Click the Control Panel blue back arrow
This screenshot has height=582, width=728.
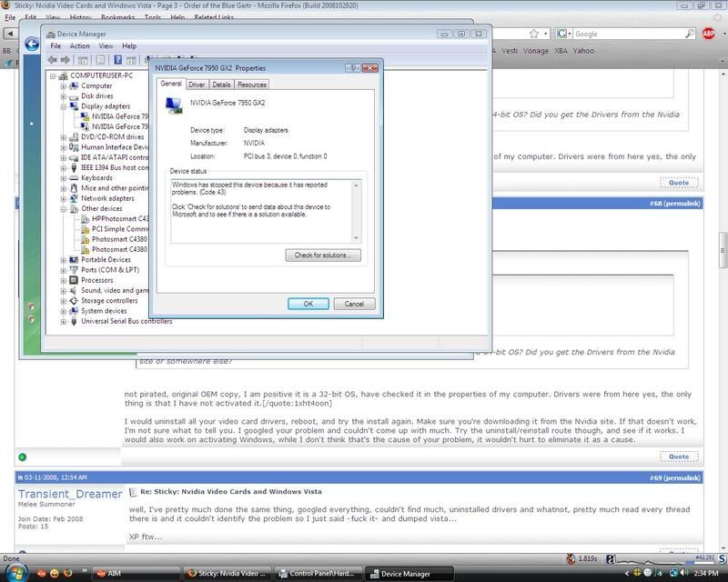(x=32, y=44)
